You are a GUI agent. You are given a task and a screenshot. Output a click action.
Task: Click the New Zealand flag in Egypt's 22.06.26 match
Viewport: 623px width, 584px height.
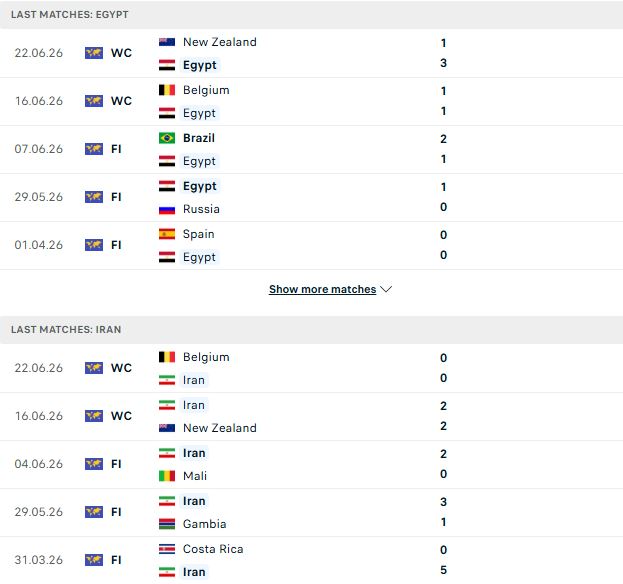click(167, 42)
